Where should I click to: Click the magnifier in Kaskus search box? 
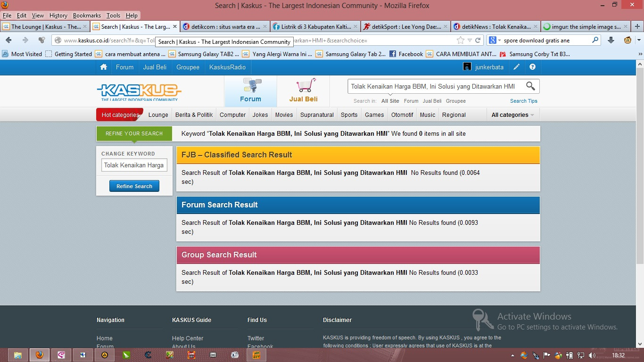tap(530, 86)
